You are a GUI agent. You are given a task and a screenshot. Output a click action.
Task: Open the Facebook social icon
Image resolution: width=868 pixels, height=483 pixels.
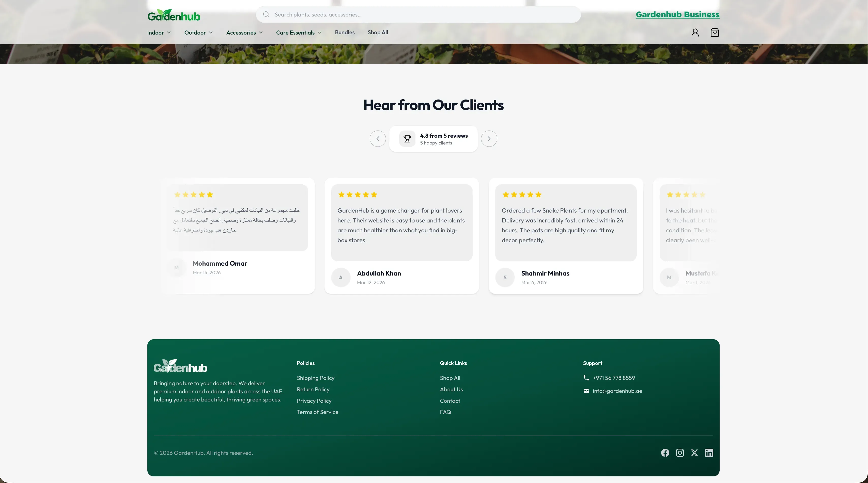665,453
